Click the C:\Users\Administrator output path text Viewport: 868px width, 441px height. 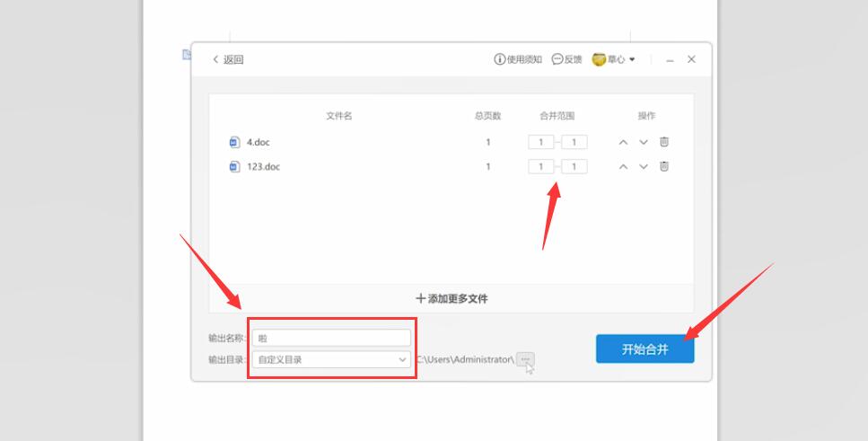(x=466, y=359)
